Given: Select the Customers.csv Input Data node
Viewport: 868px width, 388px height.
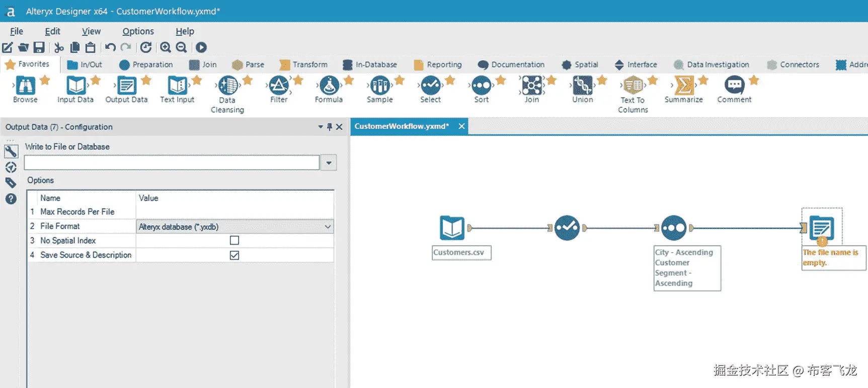Looking at the screenshot, I should pos(452,228).
